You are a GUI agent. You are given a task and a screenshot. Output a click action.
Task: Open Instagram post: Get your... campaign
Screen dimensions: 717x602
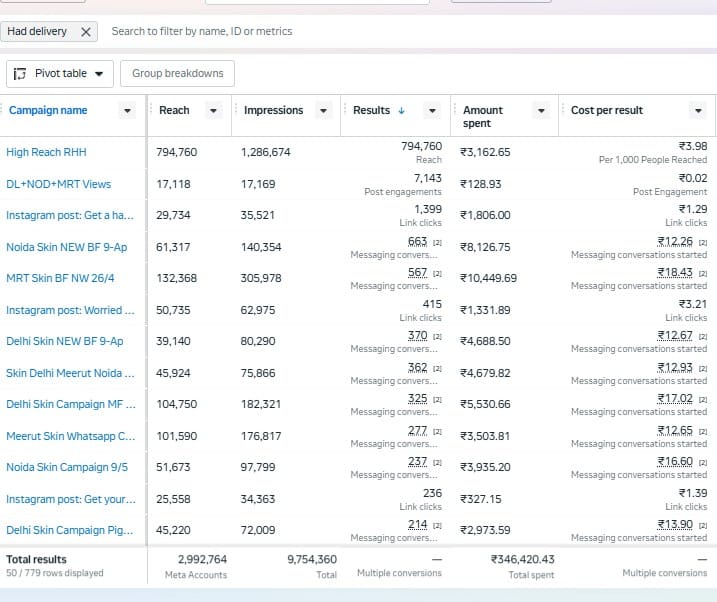coord(71,500)
